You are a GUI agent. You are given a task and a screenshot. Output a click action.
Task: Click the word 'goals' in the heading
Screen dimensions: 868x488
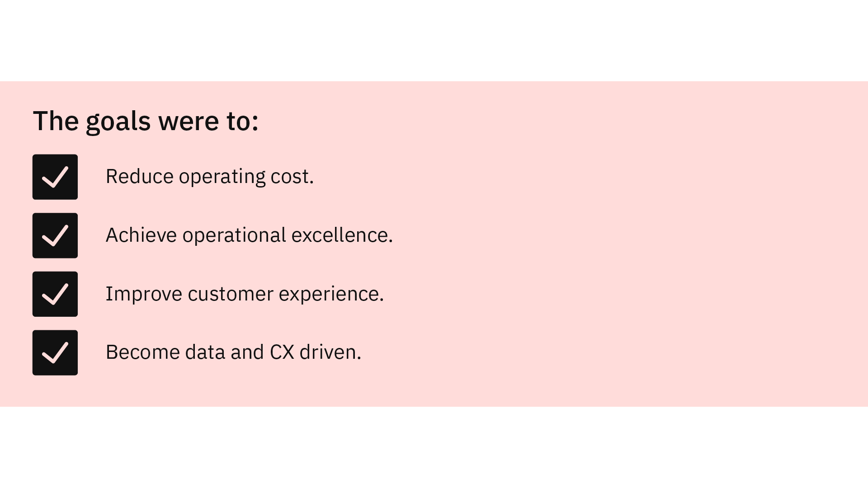118,122
